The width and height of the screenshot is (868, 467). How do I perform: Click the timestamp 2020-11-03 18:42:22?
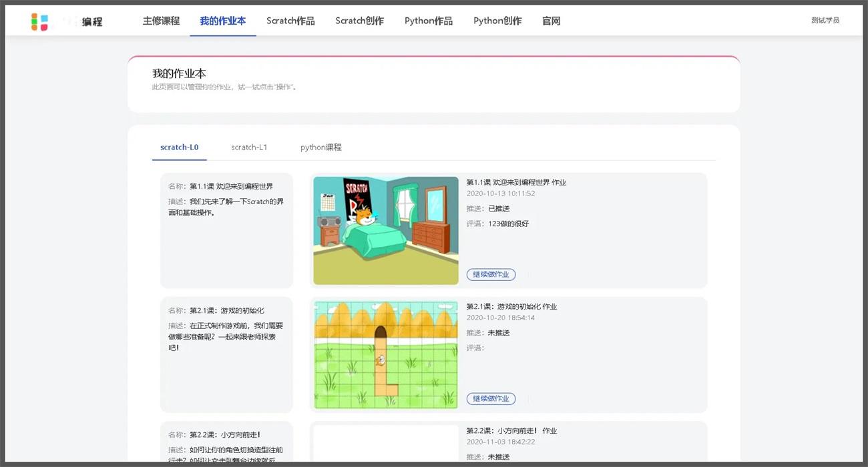(x=501, y=442)
